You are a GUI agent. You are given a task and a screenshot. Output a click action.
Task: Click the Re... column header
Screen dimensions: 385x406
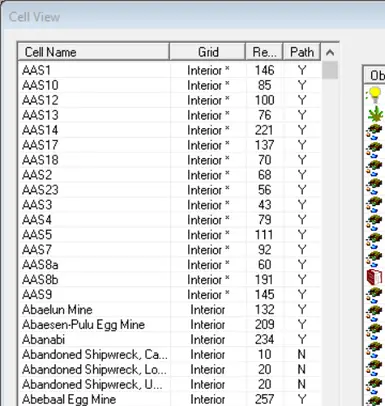(x=264, y=52)
